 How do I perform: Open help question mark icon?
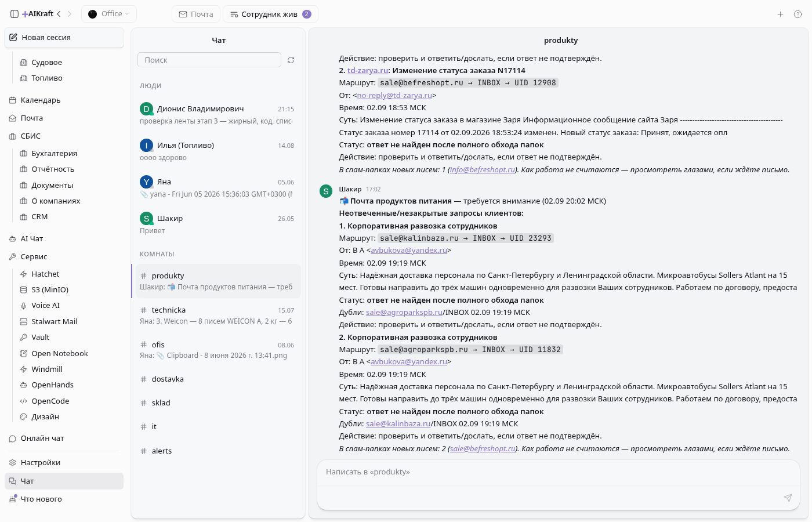[x=797, y=14]
